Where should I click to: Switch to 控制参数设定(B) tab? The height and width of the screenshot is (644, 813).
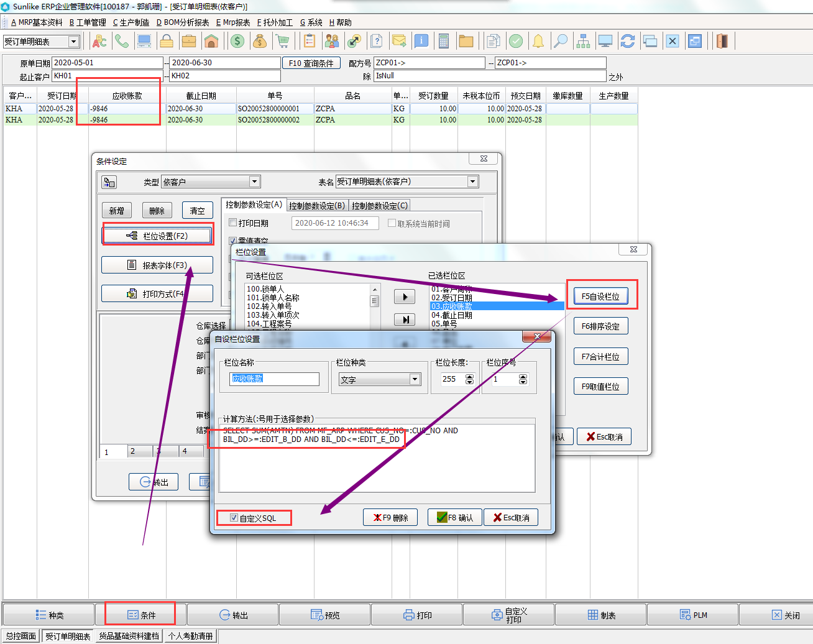point(317,206)
